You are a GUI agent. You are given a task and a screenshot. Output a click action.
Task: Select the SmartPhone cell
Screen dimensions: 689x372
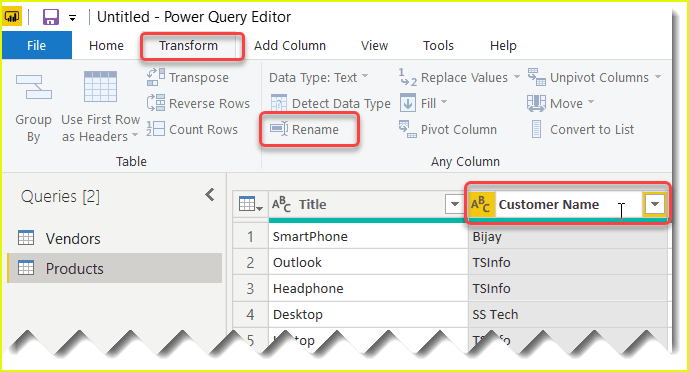coord(368,236)
